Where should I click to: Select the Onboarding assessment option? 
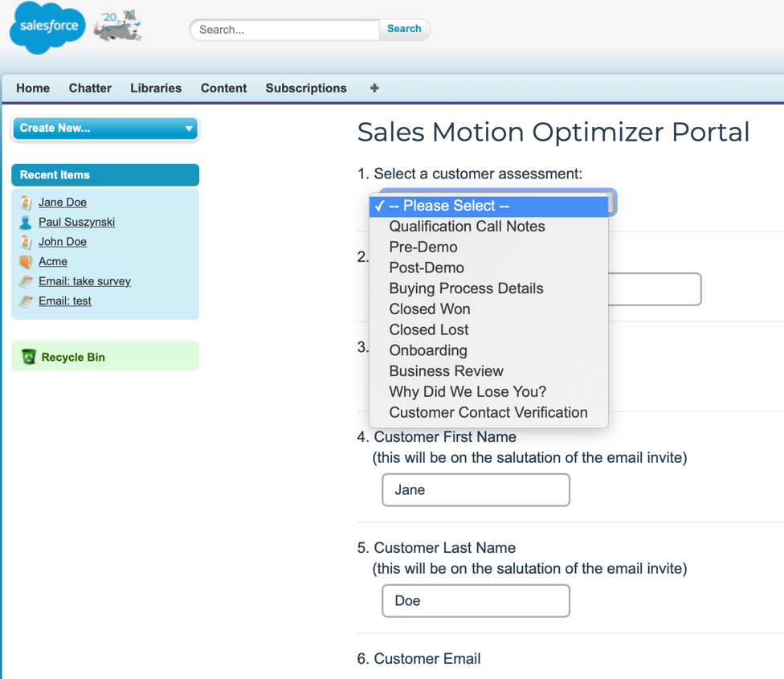pos(428,350)
